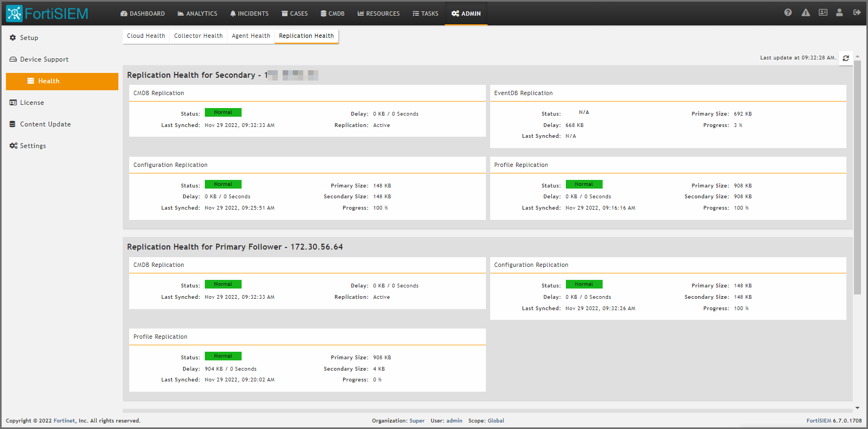Viewport: 868px width, 429px height.
Task: Select the Admin menu
Action: [x=466, y=14]
